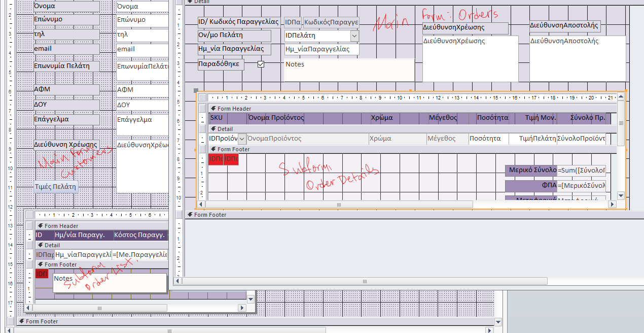Image resolution: width=644 pixels, height=333 pixels.
Task: Open the IDΠελάτη combo box dropdown arrow
Action: coord(354,36)
